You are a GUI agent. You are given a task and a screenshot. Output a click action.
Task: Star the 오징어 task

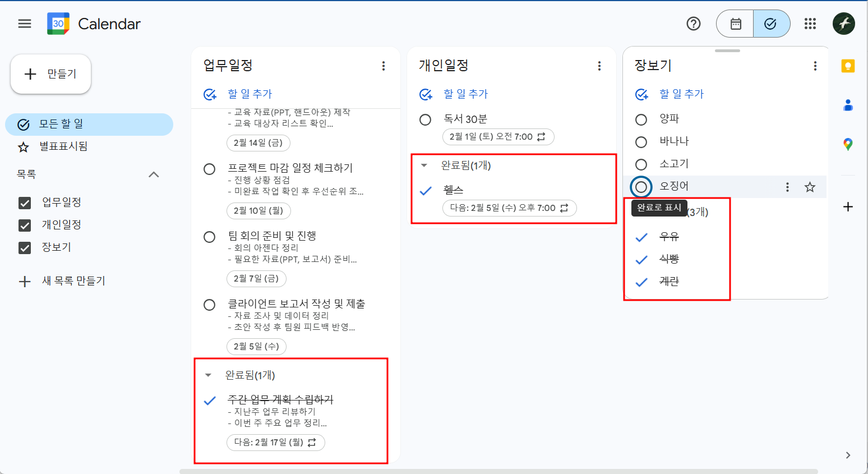(810, 187)
